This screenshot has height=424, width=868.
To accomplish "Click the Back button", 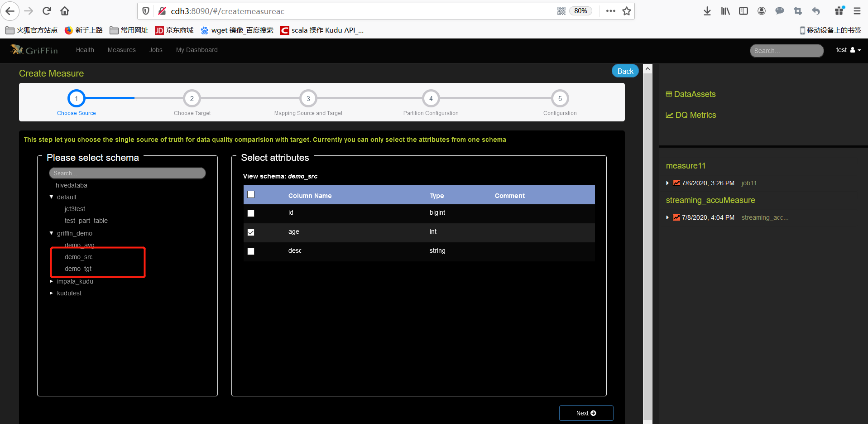I will 625,71.
